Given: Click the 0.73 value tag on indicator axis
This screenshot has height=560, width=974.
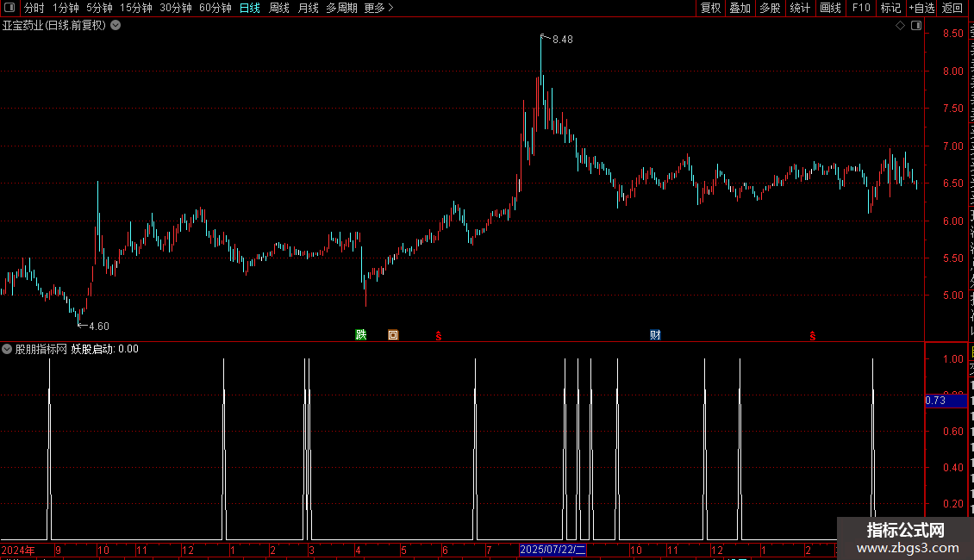Looking at the screenshot, I should 946,401.
